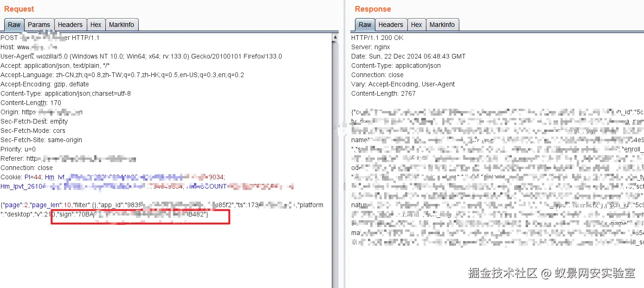This screenshot has height=288, width=644.
Task: Click the Sec-Fetch-Mode: cors line
Action: (33, 131)
